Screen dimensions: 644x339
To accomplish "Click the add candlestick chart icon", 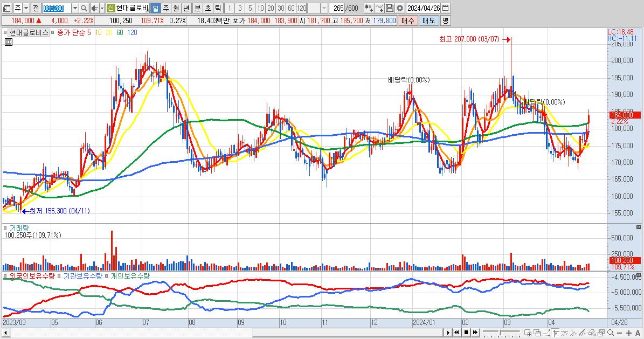I will point(369,8).
